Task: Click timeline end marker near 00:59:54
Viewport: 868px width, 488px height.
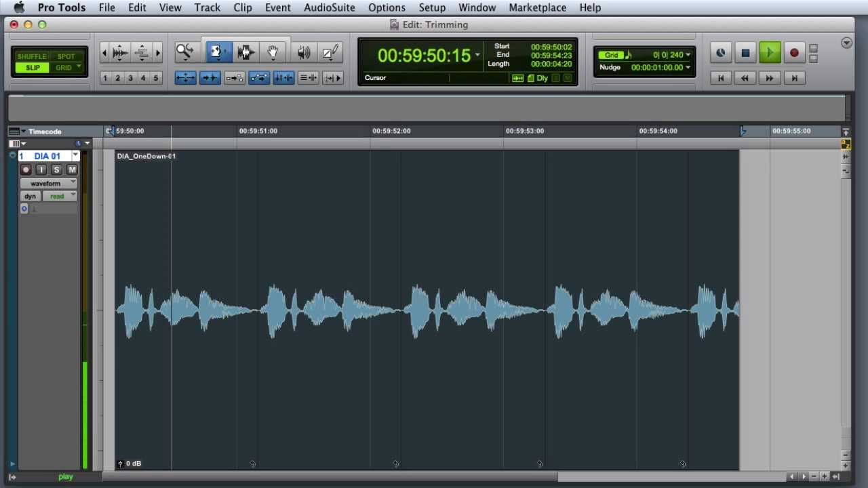Action: point(743,131)
